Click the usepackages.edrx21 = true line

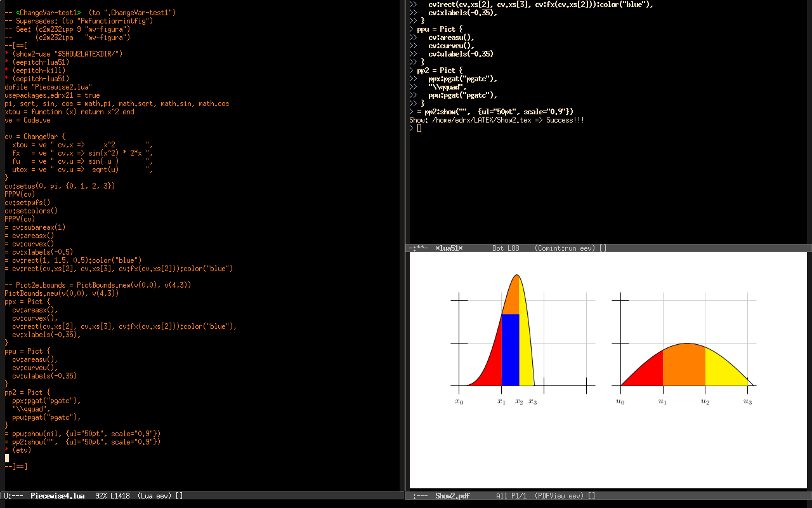(52, 95)
